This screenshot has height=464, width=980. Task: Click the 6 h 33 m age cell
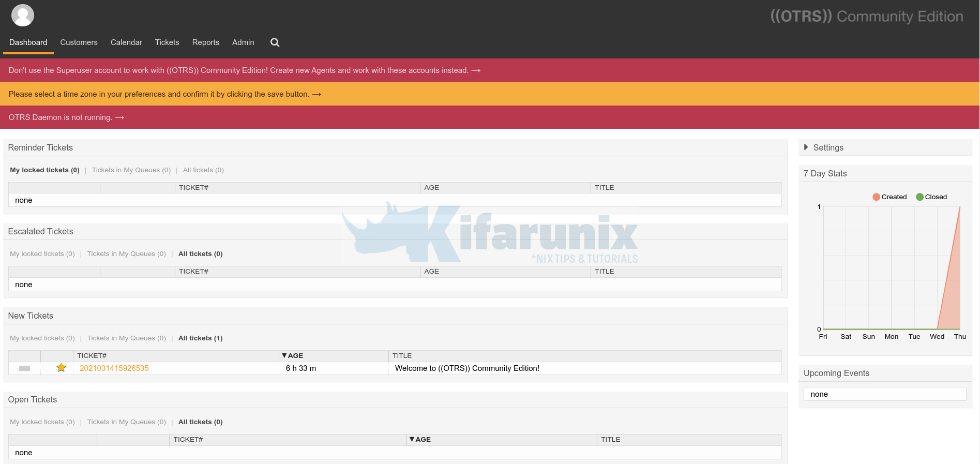tap(301, 368)
